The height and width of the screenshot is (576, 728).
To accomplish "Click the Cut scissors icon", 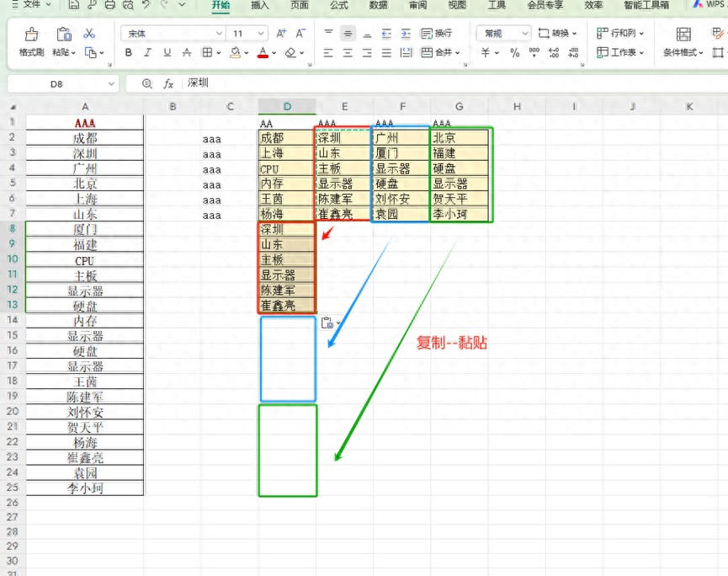I will click(x=89, y=34).
